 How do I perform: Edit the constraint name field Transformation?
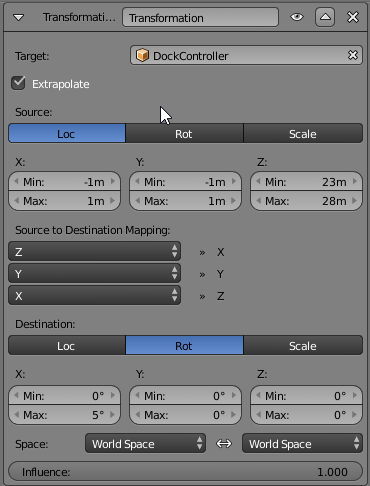[200, 17]
